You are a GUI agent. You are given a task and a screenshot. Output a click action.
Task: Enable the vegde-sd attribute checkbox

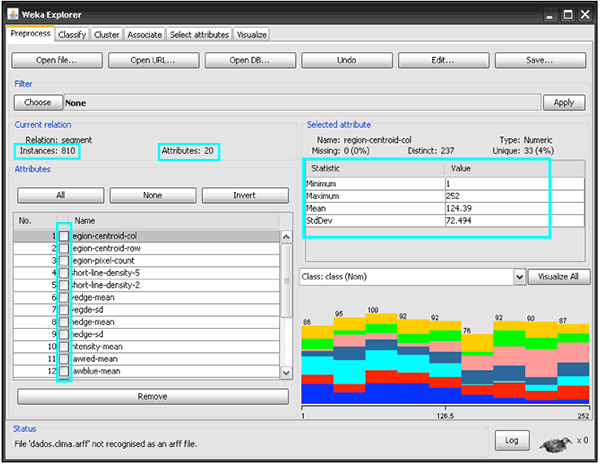(64, 310)
